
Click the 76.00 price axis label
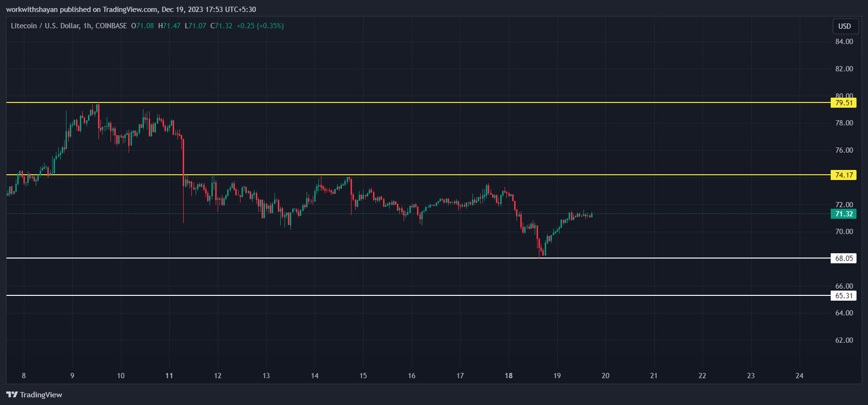(x=844, y=150)
